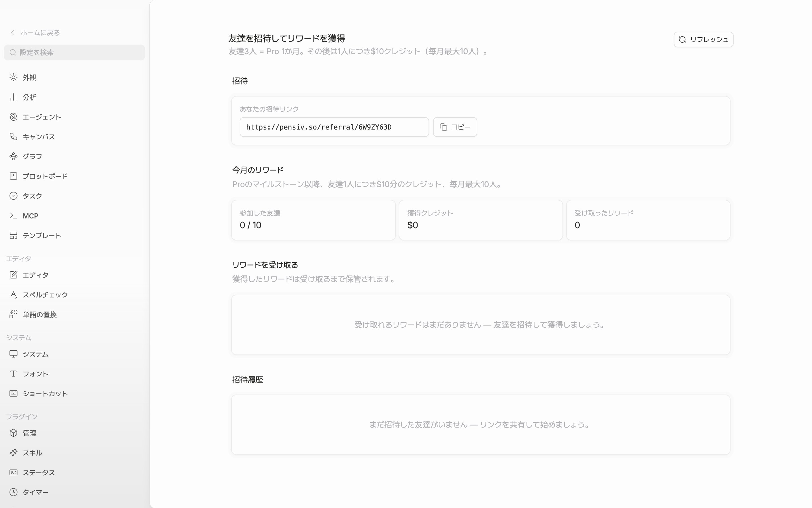
Task: Click the referral link URL field
Action: pos(334,127)
